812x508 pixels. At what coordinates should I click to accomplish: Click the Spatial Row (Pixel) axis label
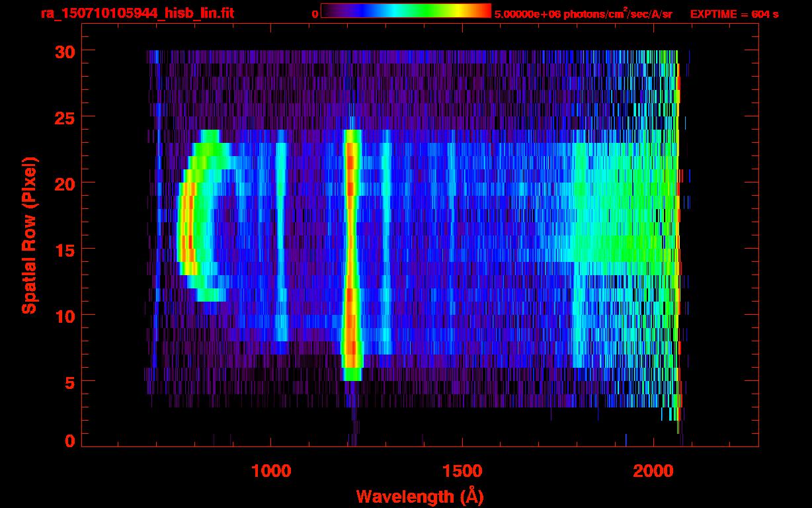tap(28, 235)
